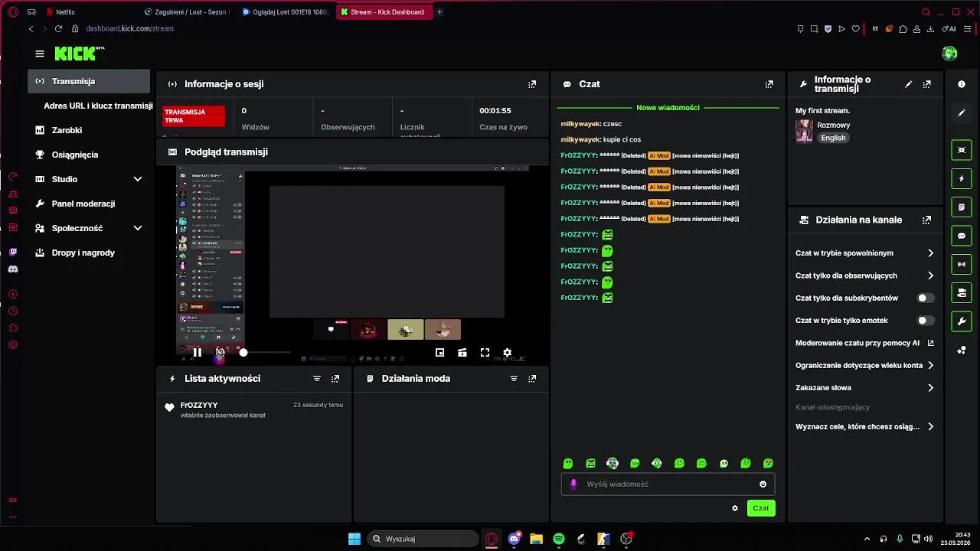Toggle the channel actions widget in right rail
The height and width of the screenshot is (551, 980).
962,293
